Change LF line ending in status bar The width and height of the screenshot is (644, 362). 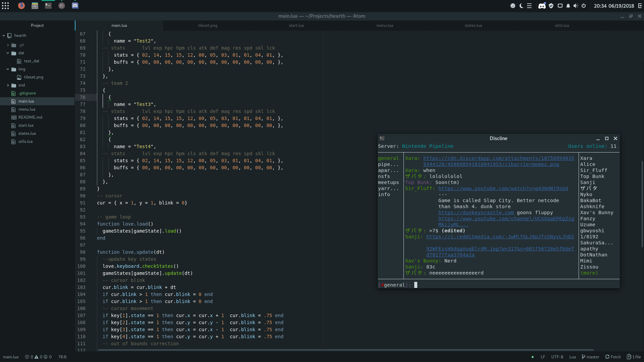click(543, 357)
